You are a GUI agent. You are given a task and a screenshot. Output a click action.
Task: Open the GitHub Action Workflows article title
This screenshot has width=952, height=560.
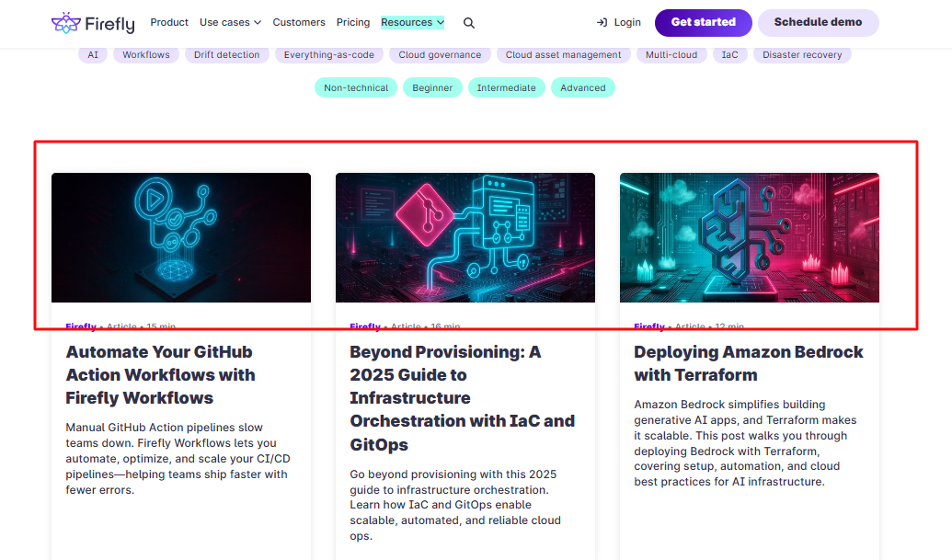tap(160, 375)
